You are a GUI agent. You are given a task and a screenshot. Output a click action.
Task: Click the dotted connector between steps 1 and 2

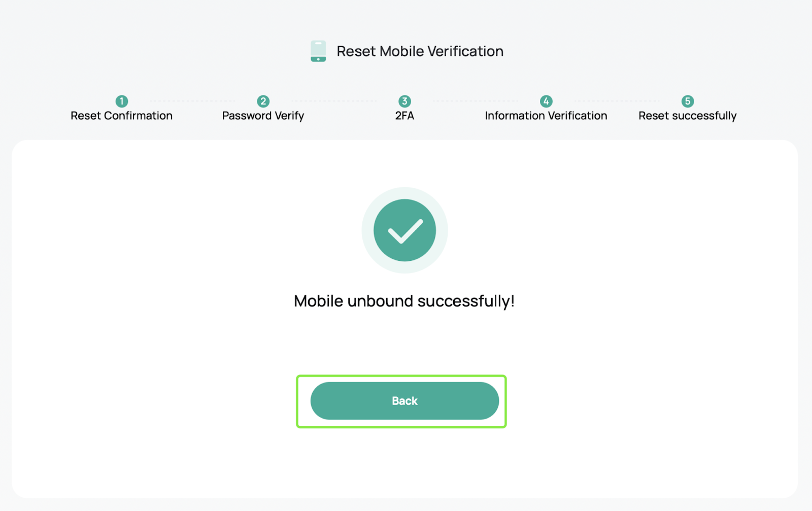pyautogui.click(x=192, y=101)
